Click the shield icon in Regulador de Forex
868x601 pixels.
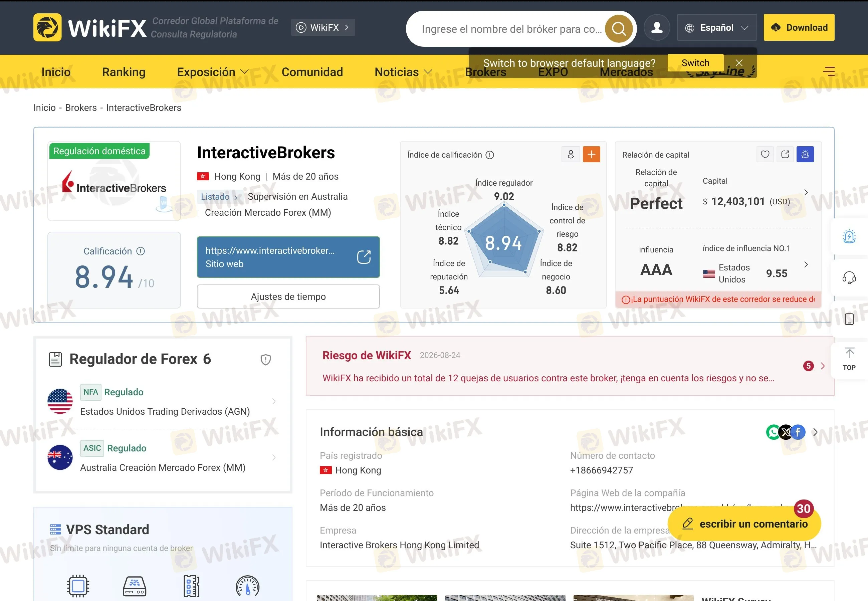point(266,360)
